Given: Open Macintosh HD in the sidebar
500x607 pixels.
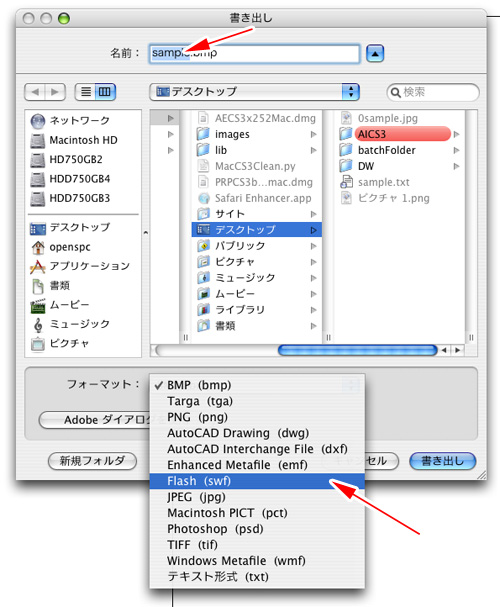Looking at the screenshot, I should (74, 140).
